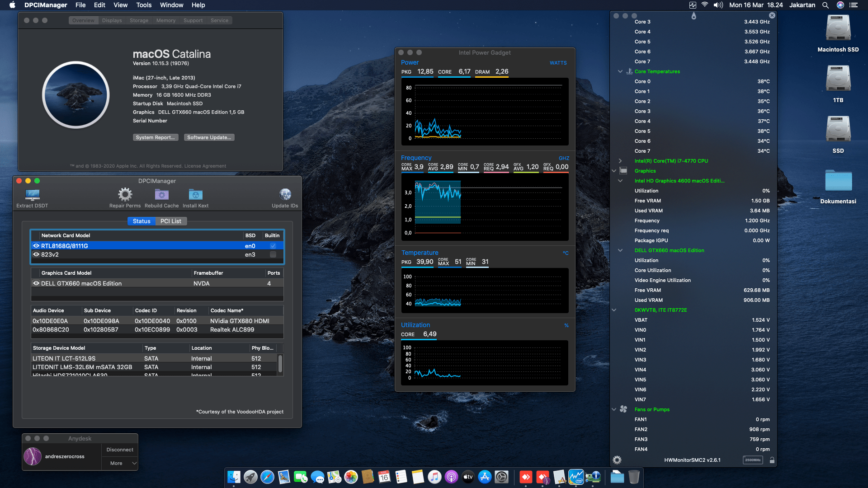868x488 pixels.
Task: Collapse the 0KWVT8, ITE IT8772E group
Action: tap(614, 310)
